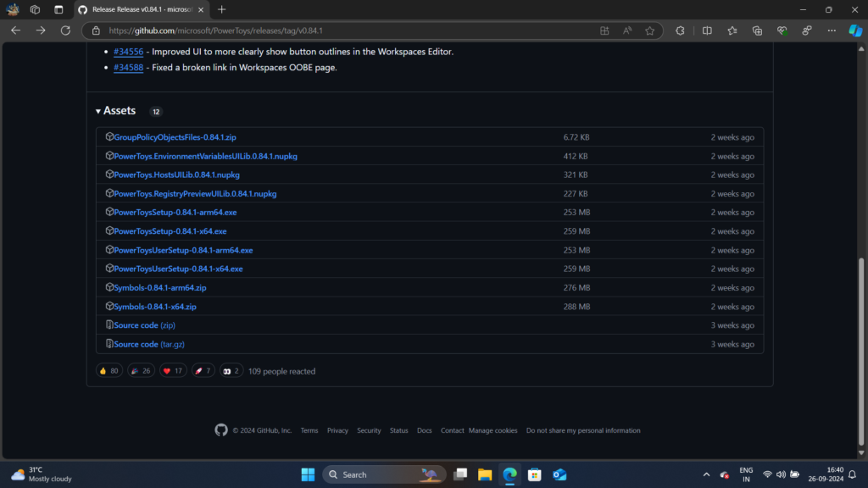
Task: Open the tab actions menu
Action: coord(58,9)
